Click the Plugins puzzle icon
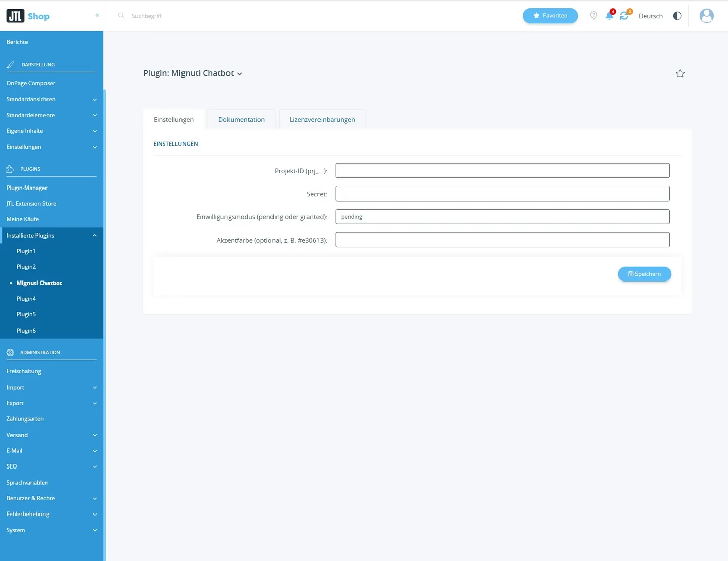Screen dimensions: 728x561 point(10,169)
